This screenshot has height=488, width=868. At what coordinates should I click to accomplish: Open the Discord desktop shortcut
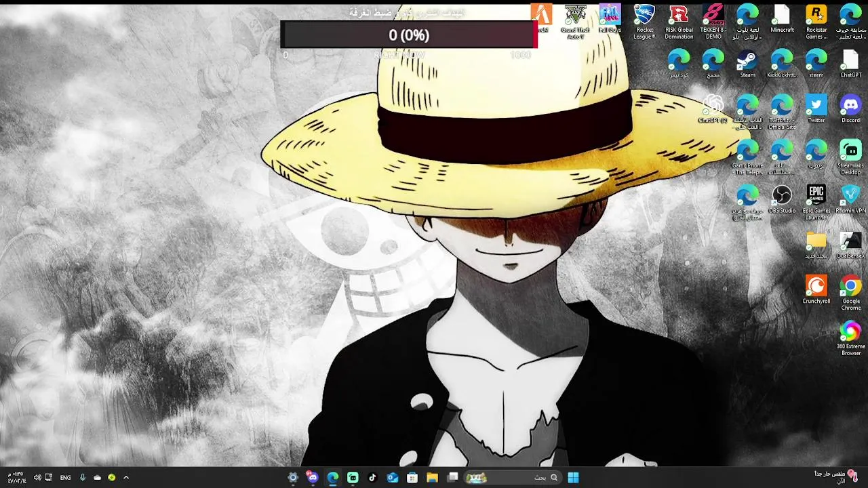pyautogui.click(x=850, y=109)
